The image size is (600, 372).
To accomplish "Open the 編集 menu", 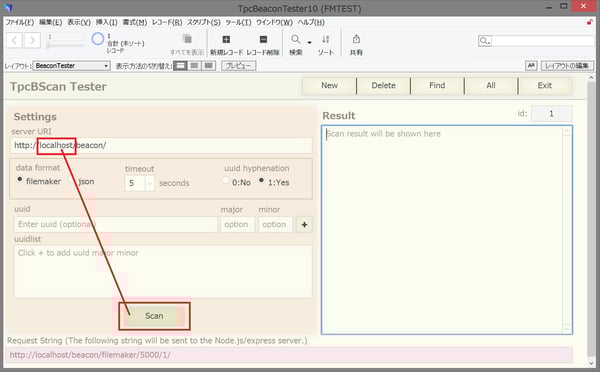I will click(51, 22).
